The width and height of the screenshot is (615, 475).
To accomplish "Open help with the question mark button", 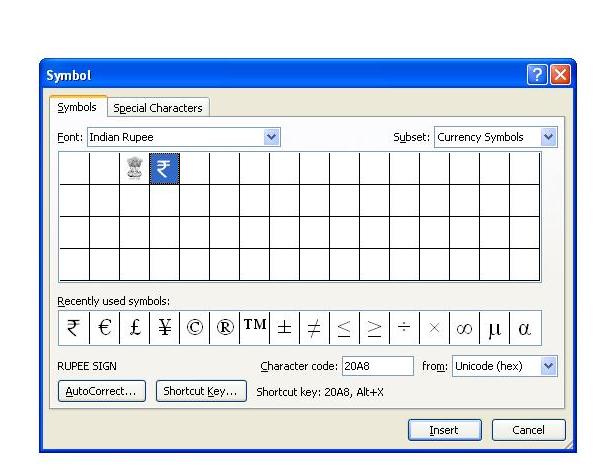I will 537,75.
